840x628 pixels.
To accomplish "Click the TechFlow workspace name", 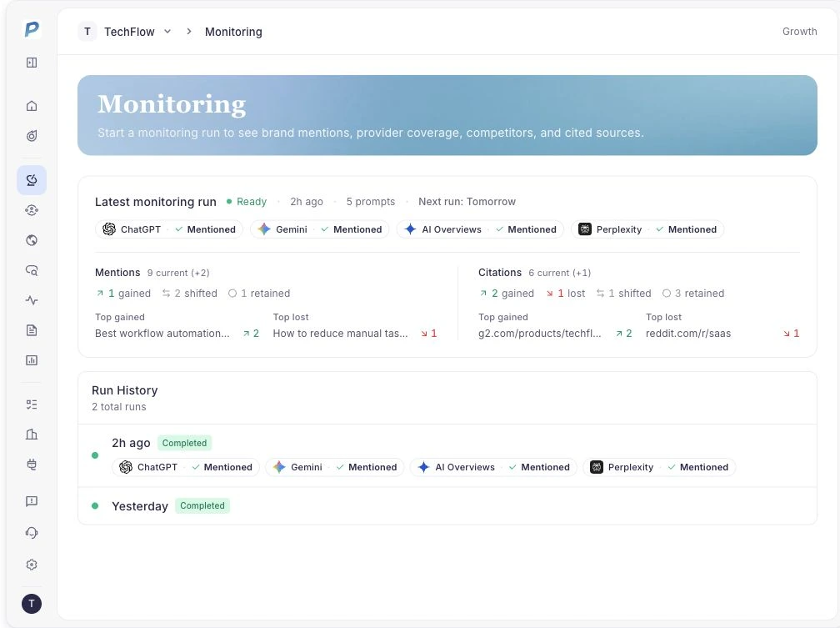I will 129,33.
